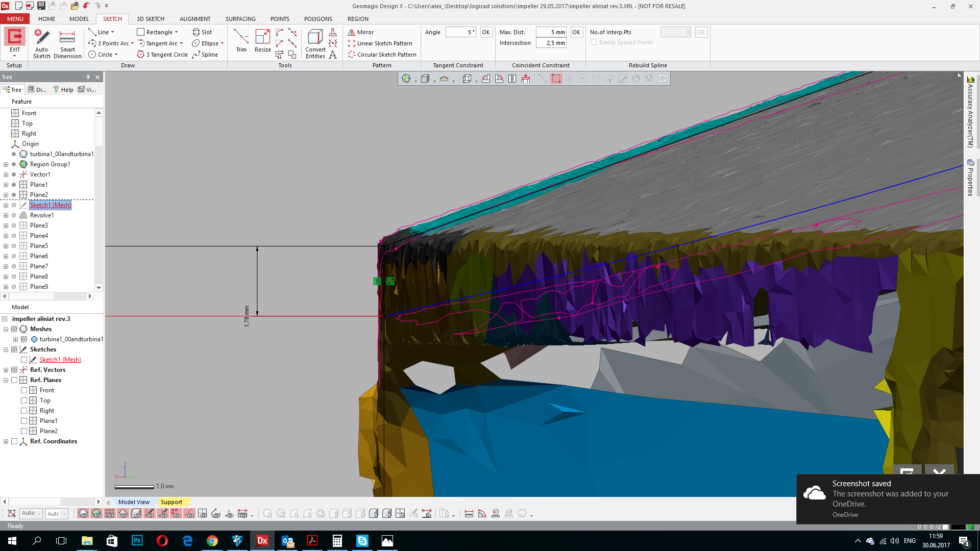Screen dimensions: 980x551
Task: Choose the 3 Points Arc tool
Action: tap(109, 43)
